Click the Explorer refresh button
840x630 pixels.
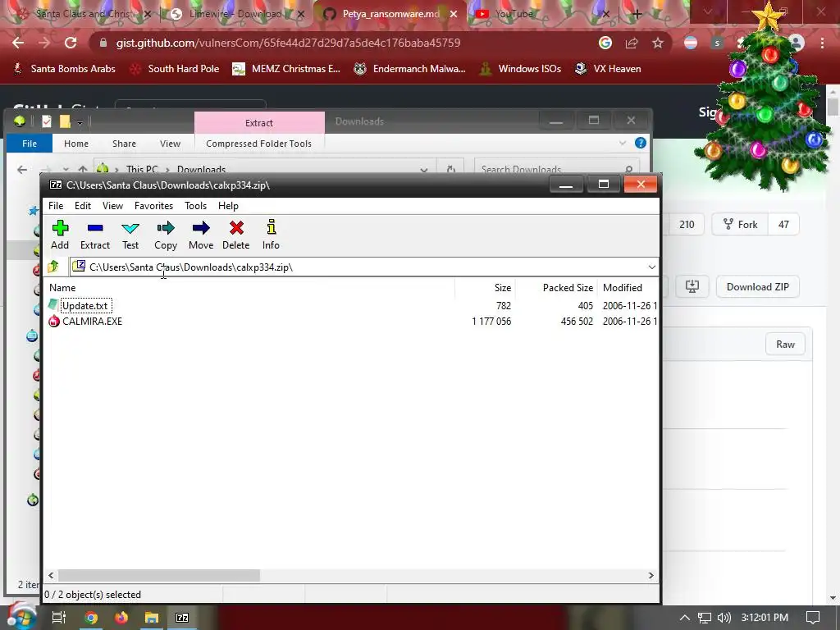tap(450, 169)
